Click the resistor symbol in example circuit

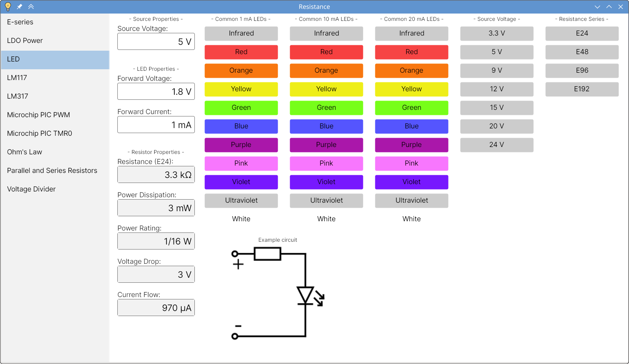(x=267, y=254)
